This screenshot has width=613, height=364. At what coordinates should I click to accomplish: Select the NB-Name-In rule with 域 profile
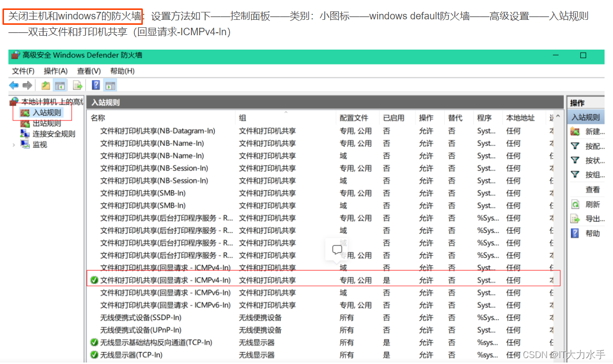tap(152, 156)
